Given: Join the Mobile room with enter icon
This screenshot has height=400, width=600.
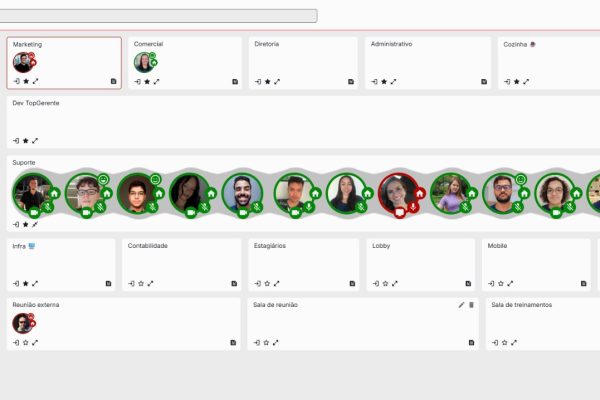Looking at the screenshot, I should point(491,284).
